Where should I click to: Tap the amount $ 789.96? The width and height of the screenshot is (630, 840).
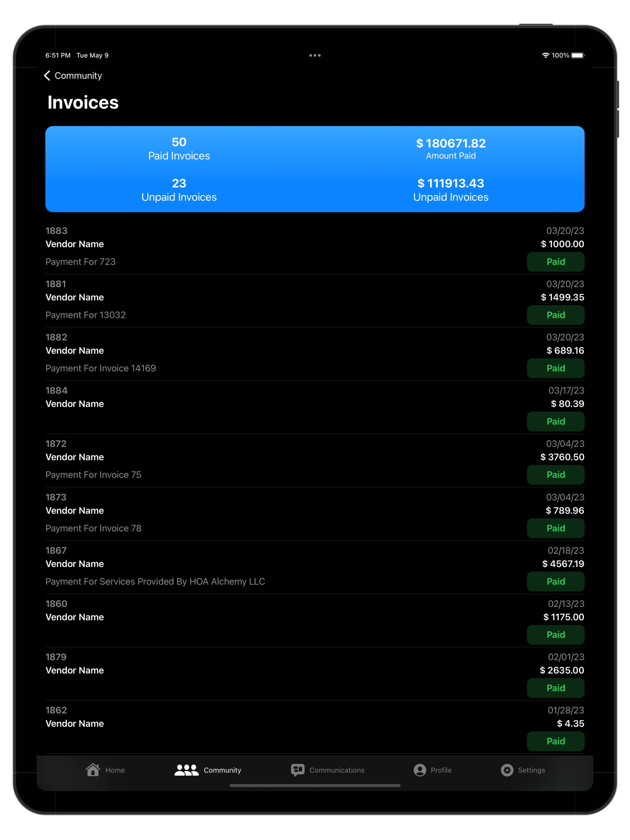coord(565,510)
